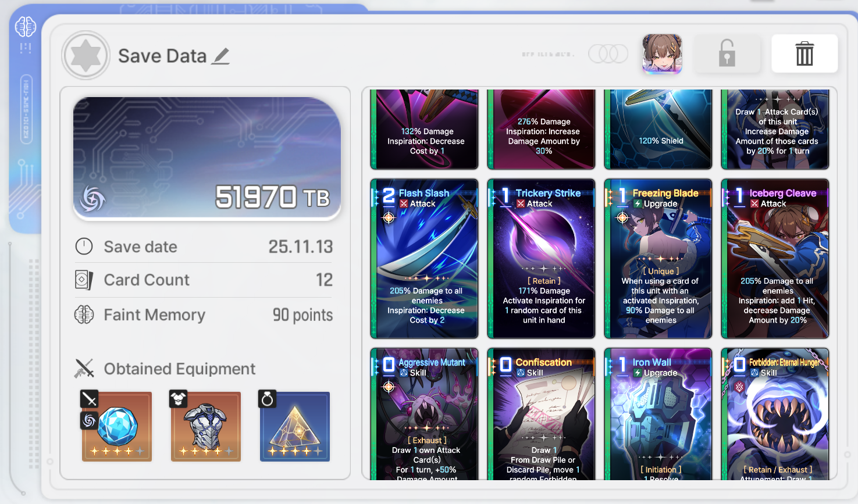Click the target marker on Aggressive Mutant card
This screenshot has width=858, height=504.
(389, 387)
